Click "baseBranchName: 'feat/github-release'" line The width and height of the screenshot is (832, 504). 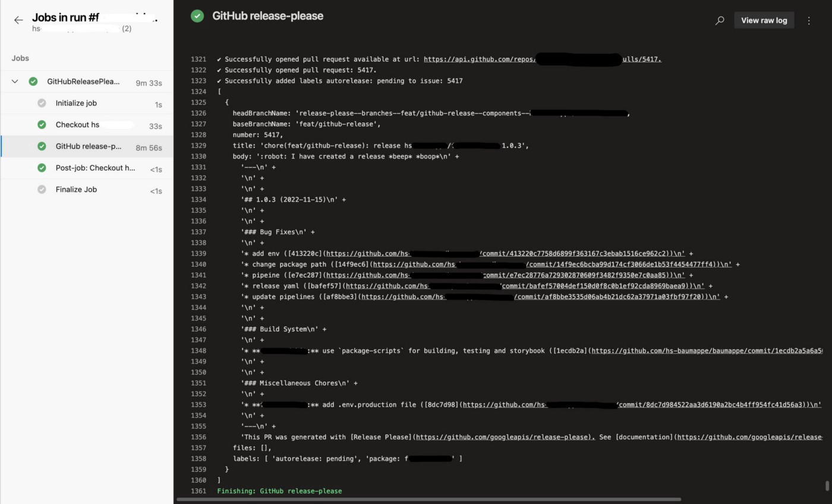tap(307, 124)
